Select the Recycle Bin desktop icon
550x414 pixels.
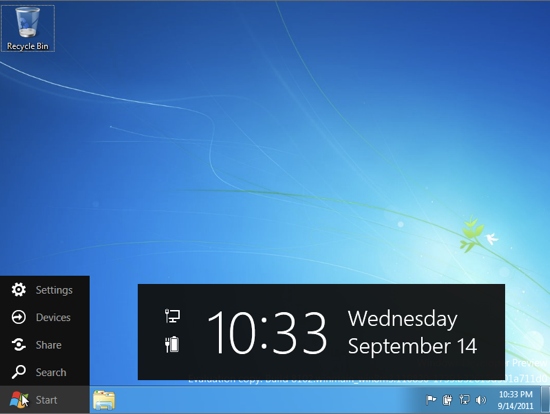[x=28, y=28]
